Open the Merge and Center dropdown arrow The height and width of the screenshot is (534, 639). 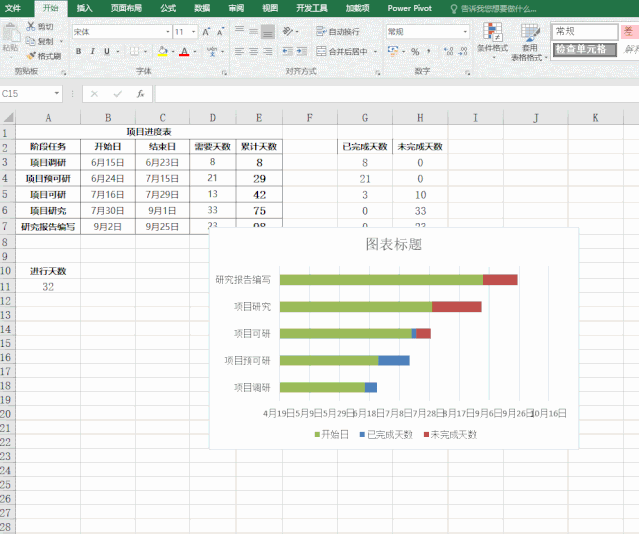point(375,51)
